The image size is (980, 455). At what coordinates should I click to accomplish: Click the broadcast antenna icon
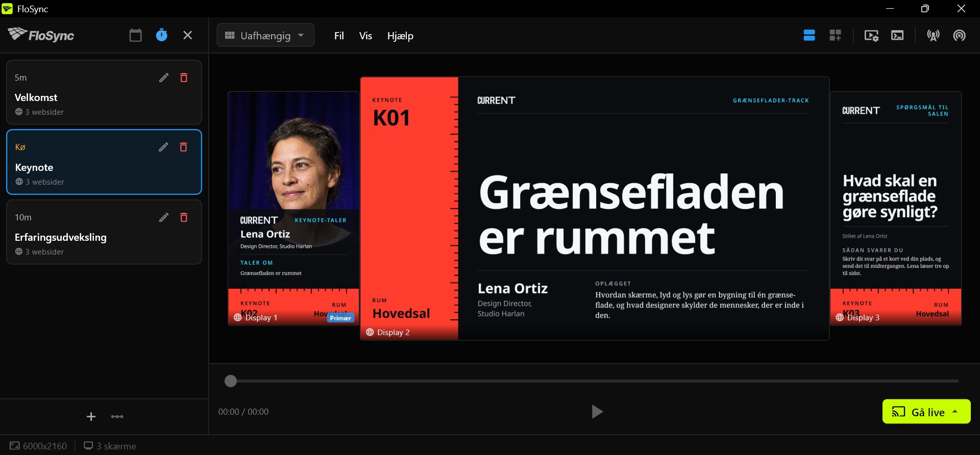pos(933,35)
